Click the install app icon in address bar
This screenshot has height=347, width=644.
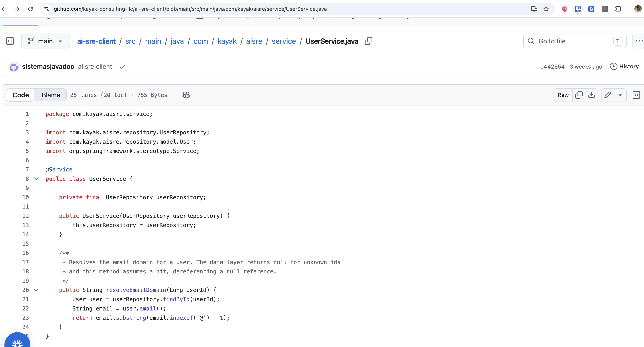tap(534, 9)
